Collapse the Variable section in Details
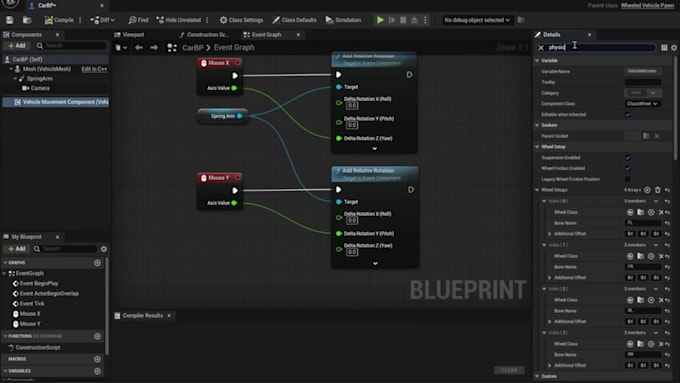Screen dimensions: 680x383 click(x=537, y=61)
